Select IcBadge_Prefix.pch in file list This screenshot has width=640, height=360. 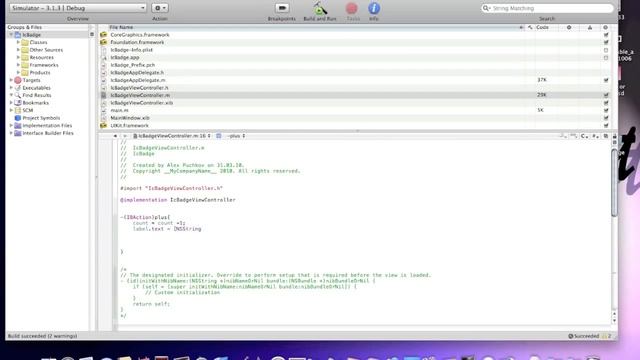point(133,65)
